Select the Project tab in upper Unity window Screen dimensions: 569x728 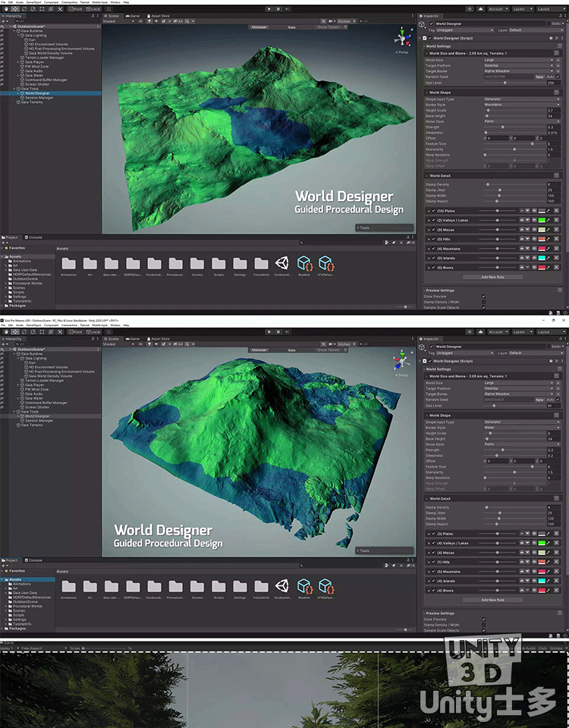pyautogui.click(x=9, y=237)
